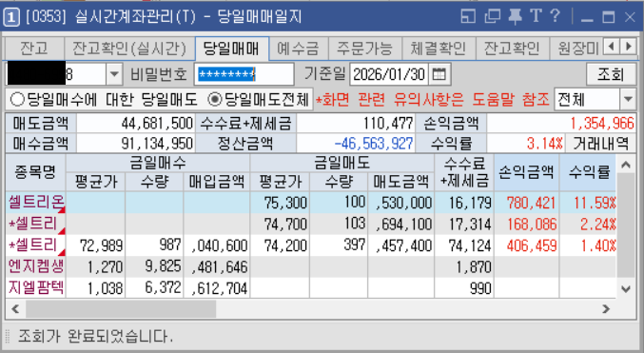Open the 주문가능 tab
This screenshot has width=644, height=353.
[364, 49]
